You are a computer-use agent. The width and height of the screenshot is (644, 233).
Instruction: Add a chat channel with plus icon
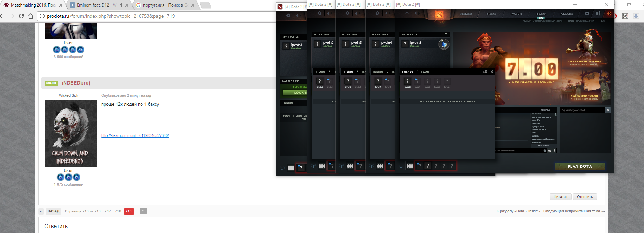[x=554, y=110]
